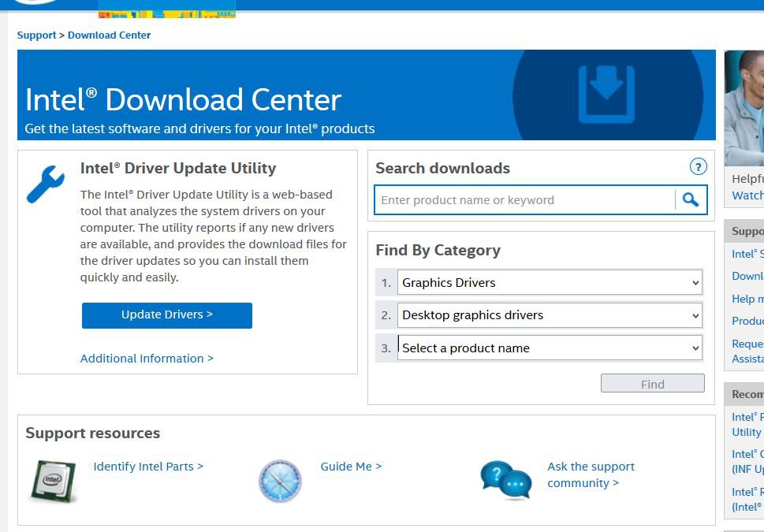Click the compass Guide Me icon

280,480
